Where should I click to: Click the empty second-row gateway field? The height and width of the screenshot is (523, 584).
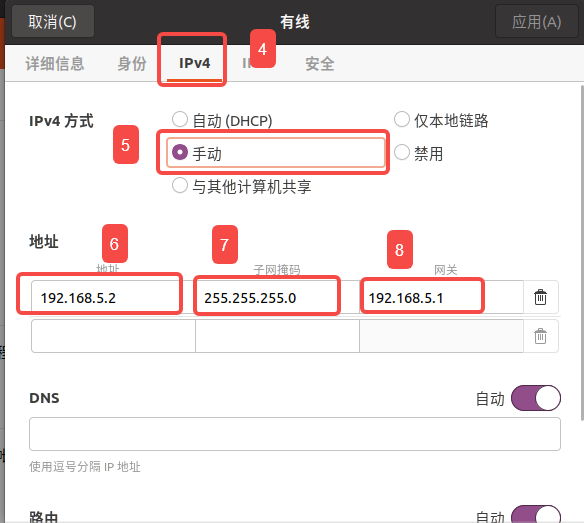[441, 336]
